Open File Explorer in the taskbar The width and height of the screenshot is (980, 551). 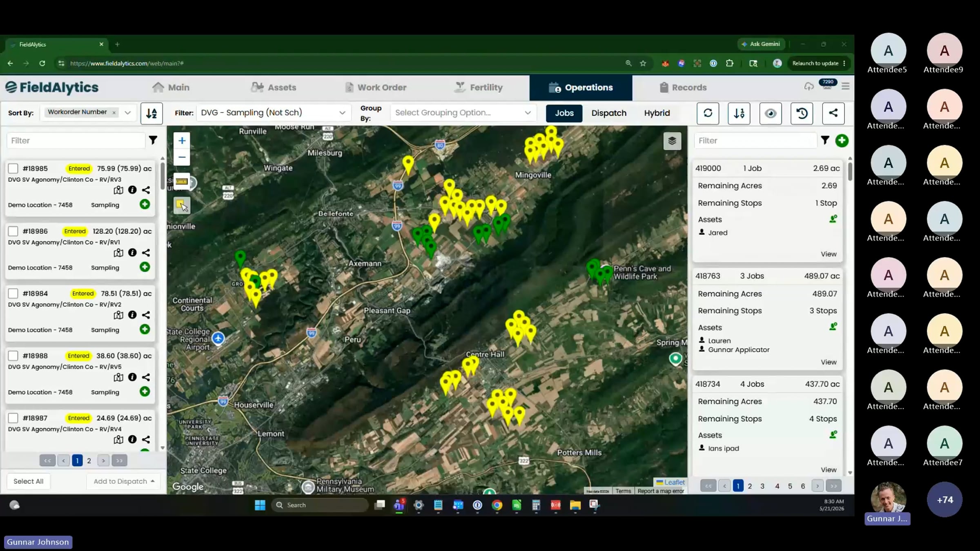(x=575, y=505)
